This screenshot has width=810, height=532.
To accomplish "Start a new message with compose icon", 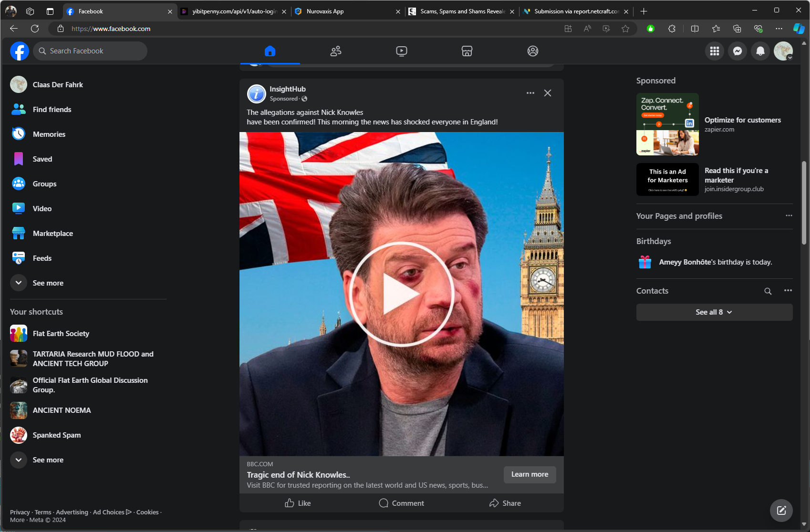I will (781, 511).
